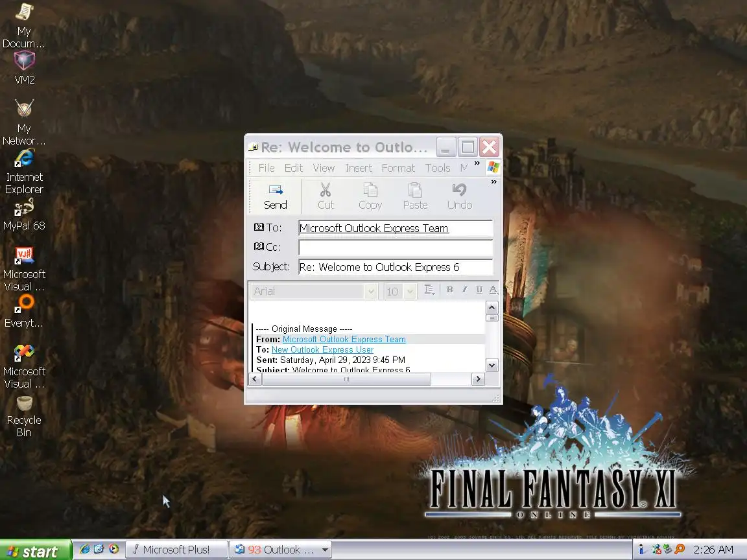Click message body scroll down arrow
This screenshot has height=560, width=747.
[x=492, y=366]
